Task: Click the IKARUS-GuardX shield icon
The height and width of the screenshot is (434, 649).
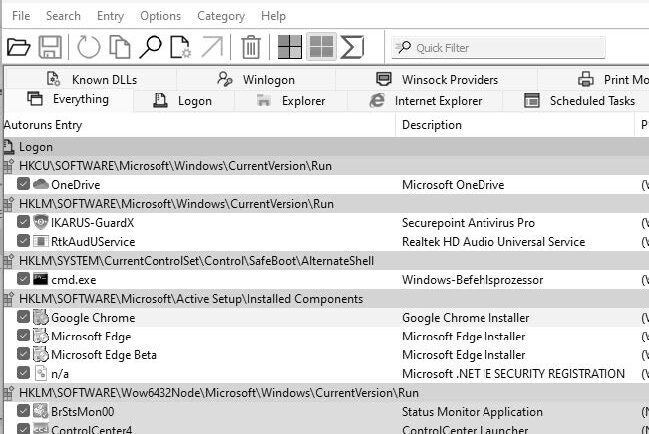Action: 41,222
